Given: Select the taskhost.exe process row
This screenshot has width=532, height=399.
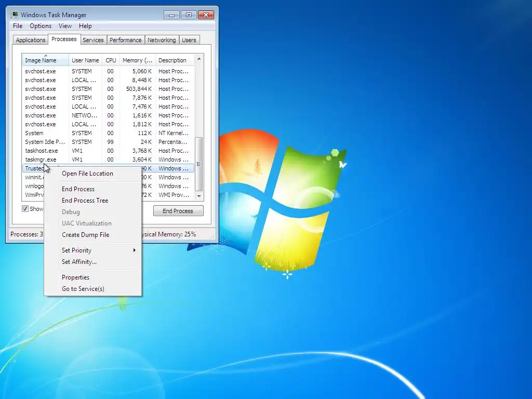Looking at the screenshot, I should (108, 151).
